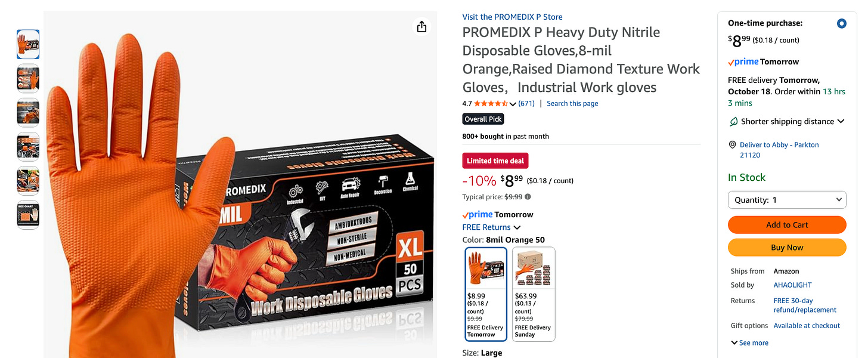868x358 pixels.
Task: Expand Shorter shipping distance details
Action: click(841, 122)
